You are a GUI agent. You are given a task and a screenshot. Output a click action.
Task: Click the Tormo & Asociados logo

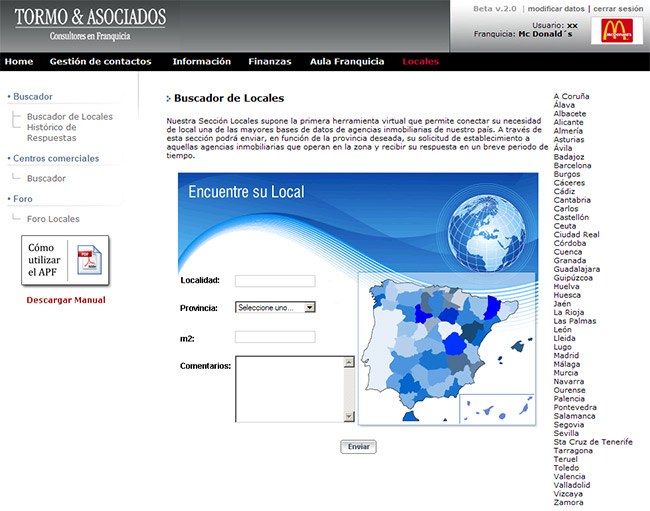[90, 24]
